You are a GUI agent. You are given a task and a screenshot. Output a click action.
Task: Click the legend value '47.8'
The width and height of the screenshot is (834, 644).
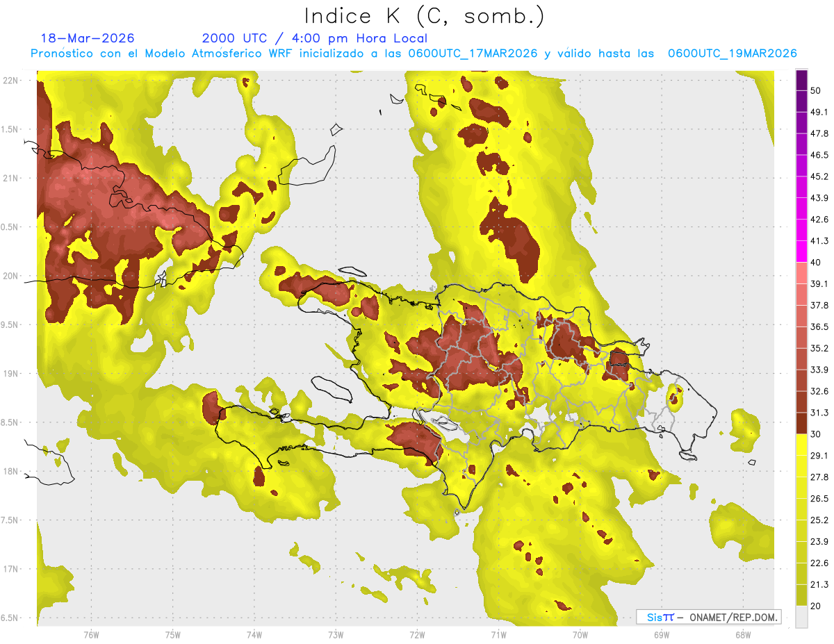coord(819,133)
